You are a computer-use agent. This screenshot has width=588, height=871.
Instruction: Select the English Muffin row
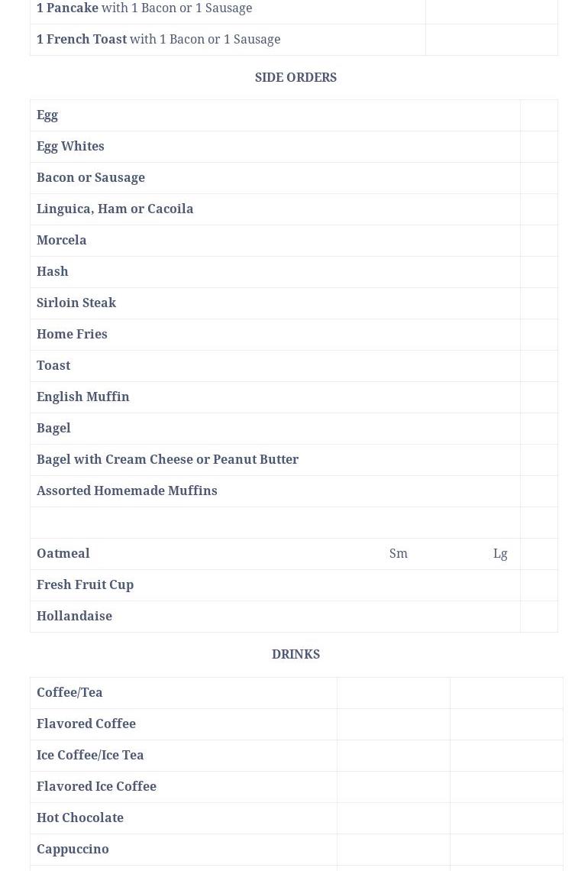pyautogui.click(x=83, y=397)
